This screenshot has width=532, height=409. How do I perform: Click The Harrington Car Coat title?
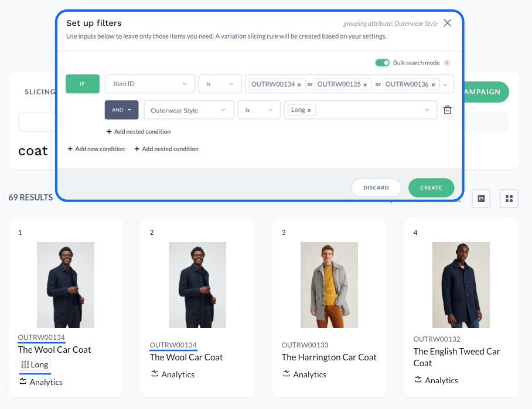click(x=329, y=357)
